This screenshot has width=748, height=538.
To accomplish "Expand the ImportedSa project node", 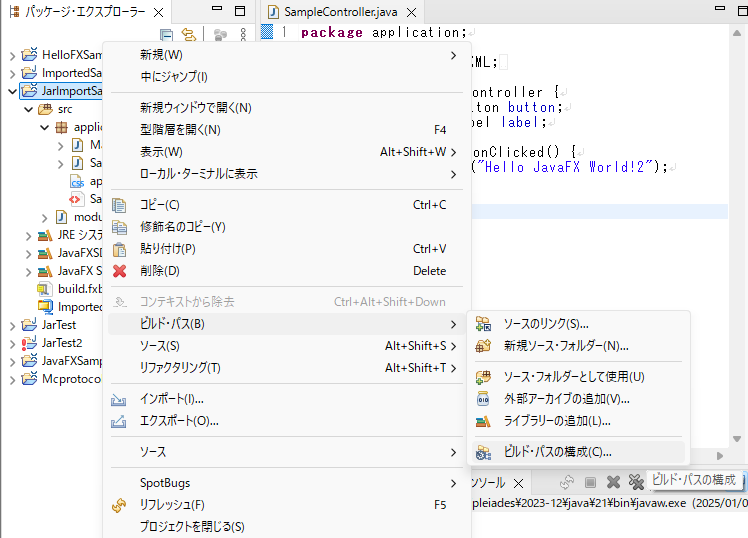I will point(12,74).
